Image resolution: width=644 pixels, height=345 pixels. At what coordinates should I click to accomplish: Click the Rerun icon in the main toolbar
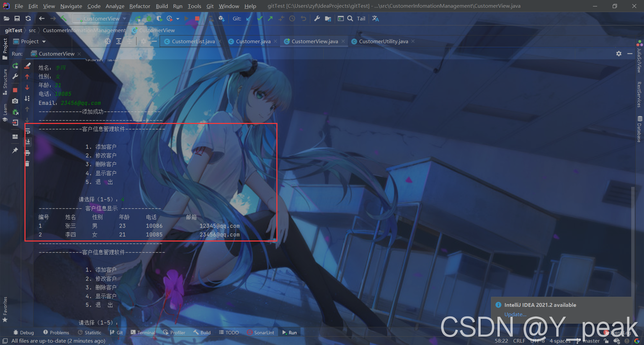[138, 18]
